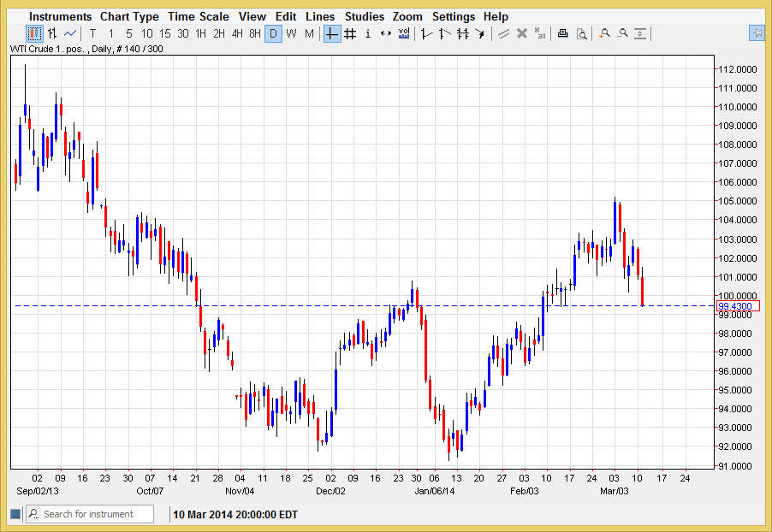772x532 pixels.
Task: Switch to the bar (OHLC) chart icon
Action: (52, 33)
